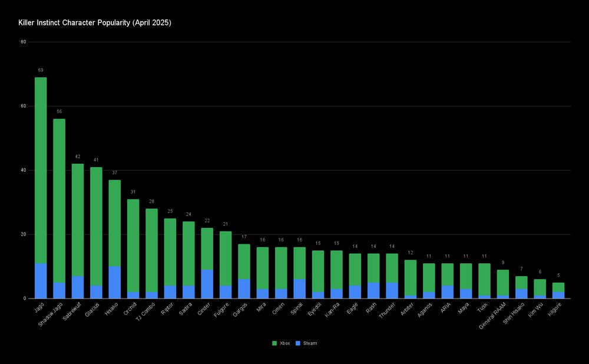Viewport: 589px width, 364px height.
Task: Click the blue Steam legend swatch
Action: coord(299,343)
